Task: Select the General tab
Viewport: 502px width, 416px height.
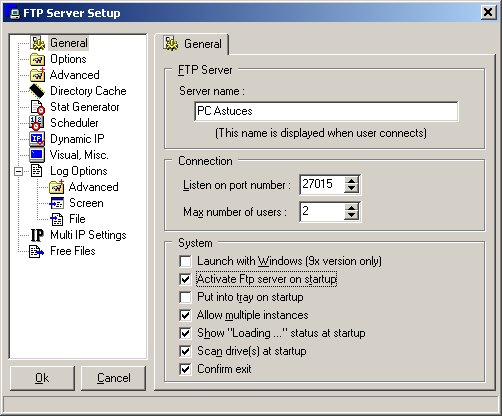Action: click(x=193, y=44)
